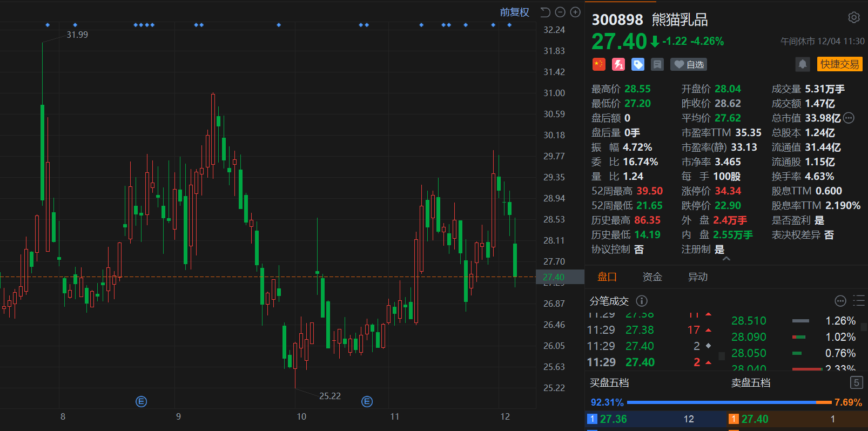This screenshot has width=868, height=431.
Task: Toggle the order book depth level 5 box
Action: pos(856,383)
